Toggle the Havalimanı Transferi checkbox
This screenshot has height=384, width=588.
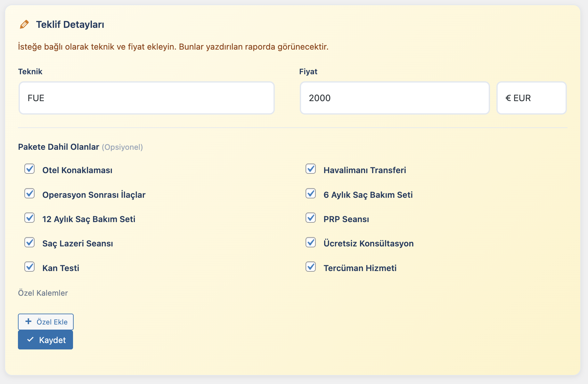click(311, 169)
